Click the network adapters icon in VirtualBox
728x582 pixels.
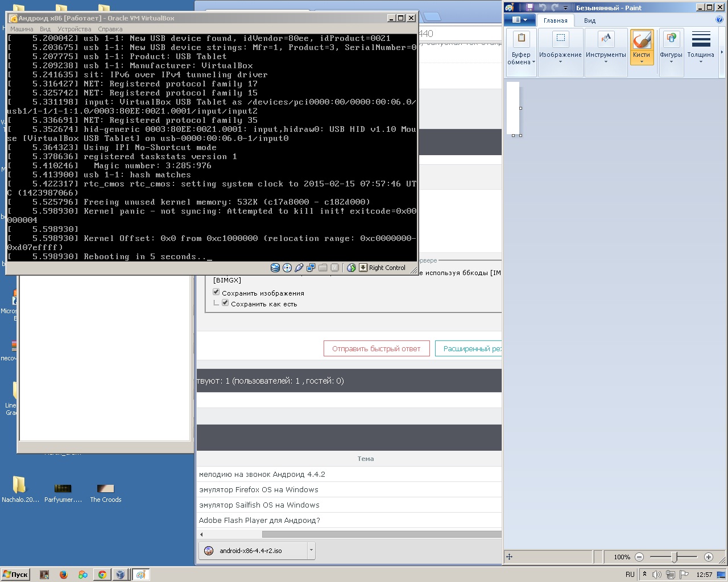tap(311, 268)
